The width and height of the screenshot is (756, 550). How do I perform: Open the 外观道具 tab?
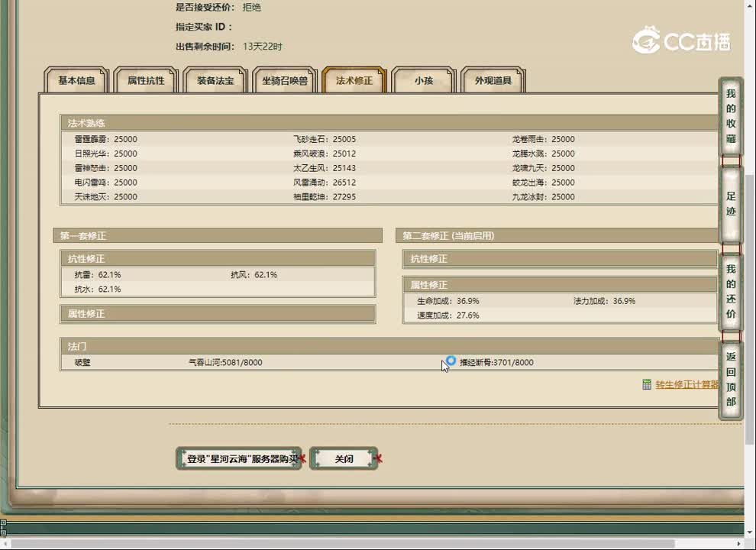[493, 80]
